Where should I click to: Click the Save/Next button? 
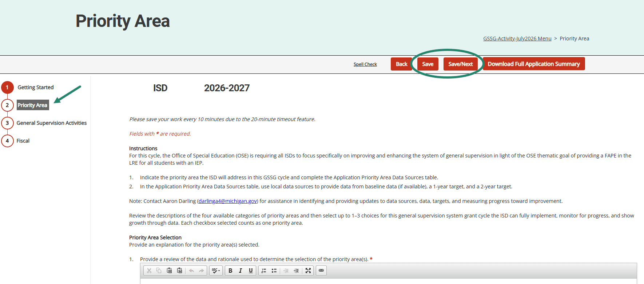pyautogui.click(x=461, y=64)
